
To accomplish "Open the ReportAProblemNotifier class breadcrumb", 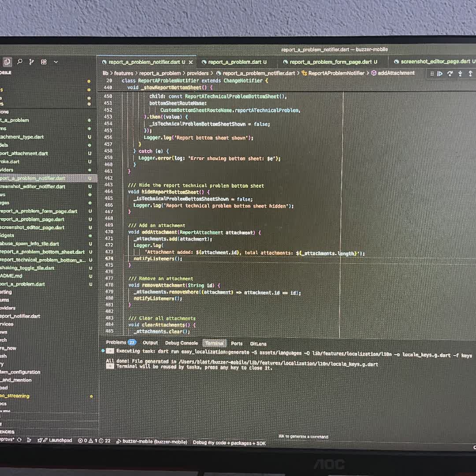I will pyautogui.click(x=333, y=73).
